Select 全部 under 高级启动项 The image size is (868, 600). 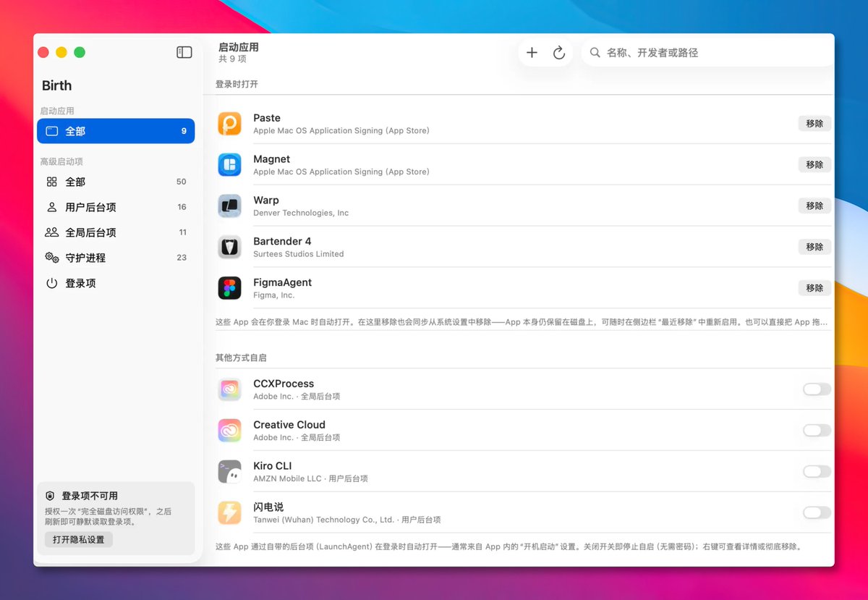pos(116,182)
